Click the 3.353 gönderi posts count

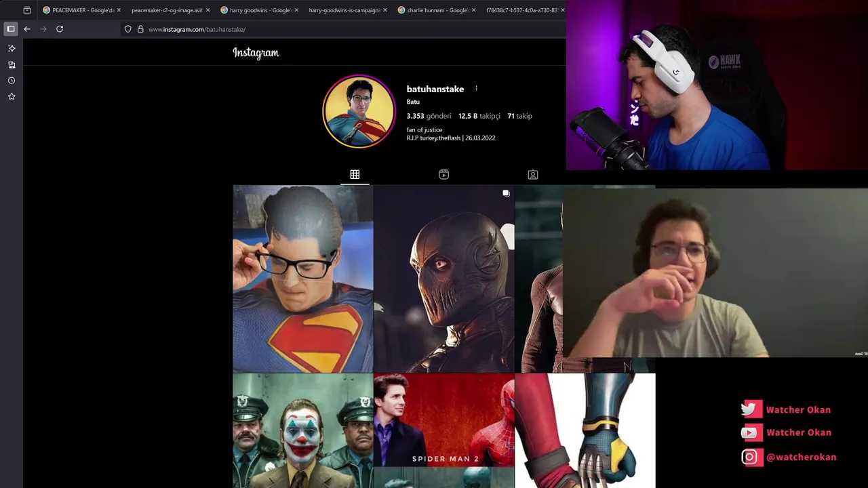pos(429,116)
